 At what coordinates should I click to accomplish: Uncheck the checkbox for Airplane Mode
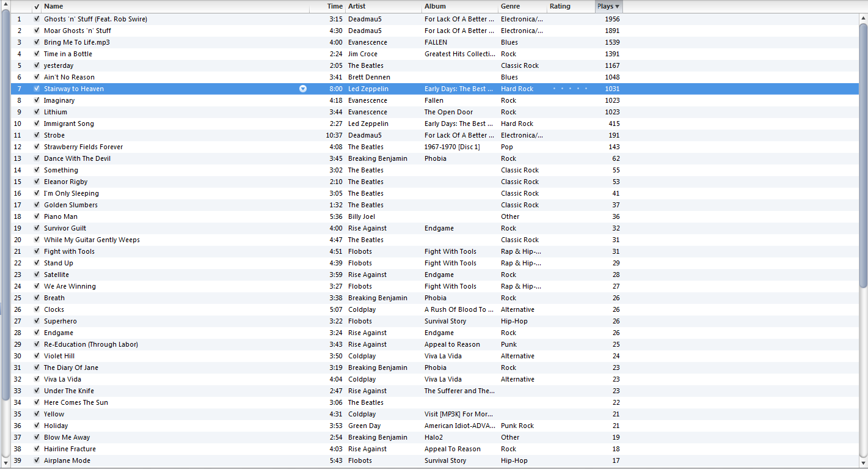[37, 460]
